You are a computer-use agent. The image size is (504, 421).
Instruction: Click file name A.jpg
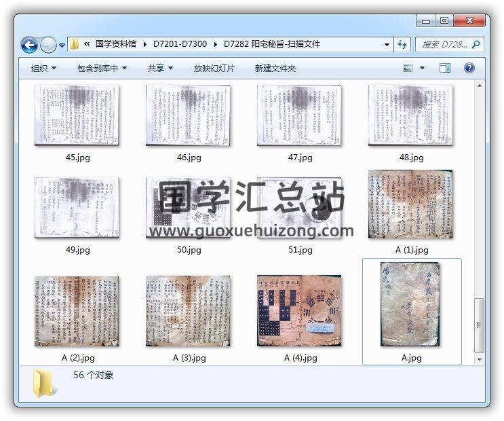tap(412, 358)
